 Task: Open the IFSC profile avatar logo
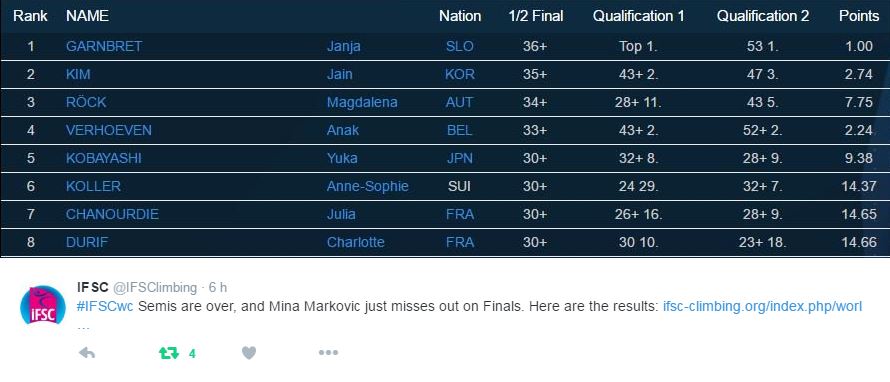43,305
